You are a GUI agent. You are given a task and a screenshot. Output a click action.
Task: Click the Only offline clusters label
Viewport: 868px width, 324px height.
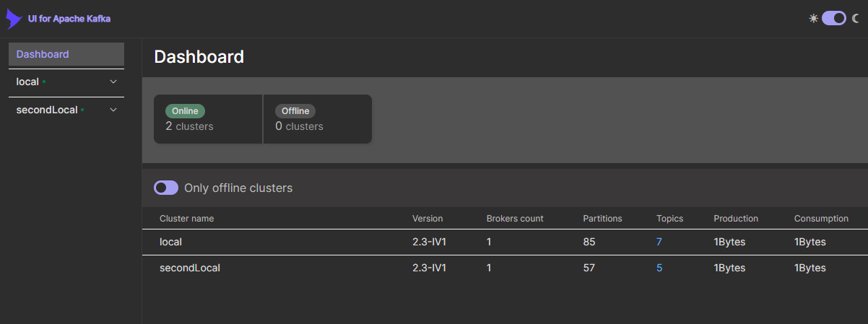tap(238, 188)
